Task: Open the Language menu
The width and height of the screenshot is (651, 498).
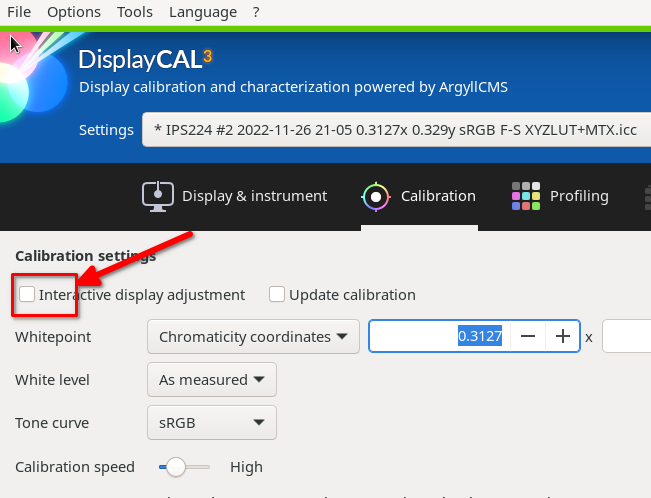Action: point(203,12)
